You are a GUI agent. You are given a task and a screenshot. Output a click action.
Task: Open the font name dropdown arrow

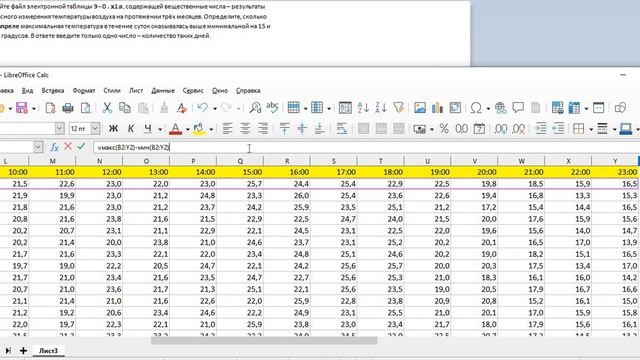coord(60,129)
